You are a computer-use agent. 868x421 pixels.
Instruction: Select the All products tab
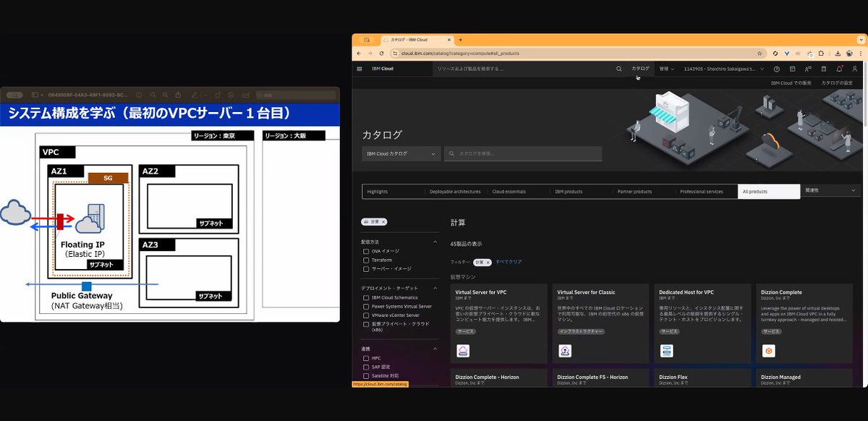point(769,192)
